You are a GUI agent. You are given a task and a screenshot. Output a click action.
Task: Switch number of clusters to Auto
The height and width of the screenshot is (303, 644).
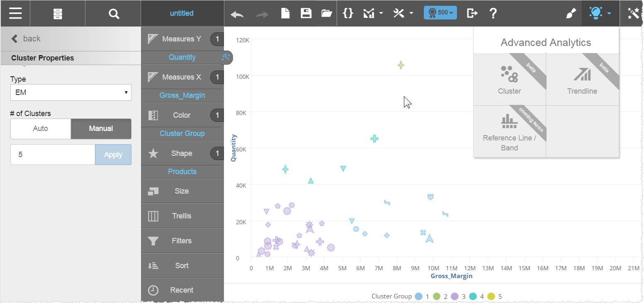pos(41,128)
